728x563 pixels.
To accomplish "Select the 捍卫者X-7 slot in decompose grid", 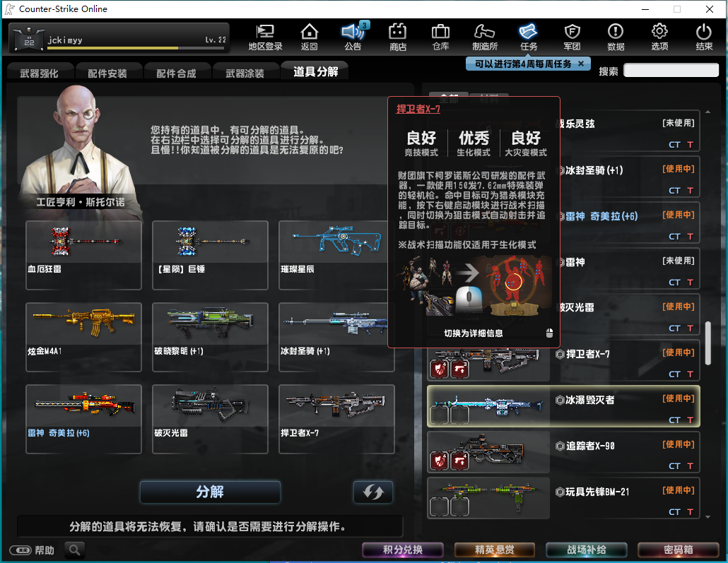I will point(336,419).
